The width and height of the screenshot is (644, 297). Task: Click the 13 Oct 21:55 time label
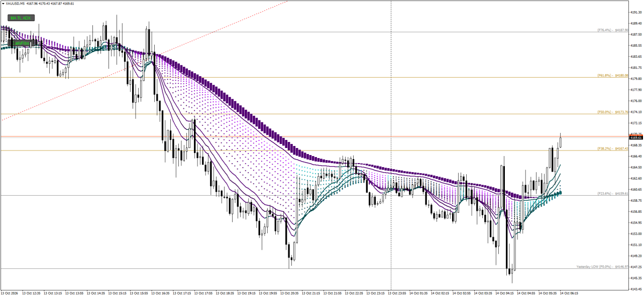[x=333, y=293]
